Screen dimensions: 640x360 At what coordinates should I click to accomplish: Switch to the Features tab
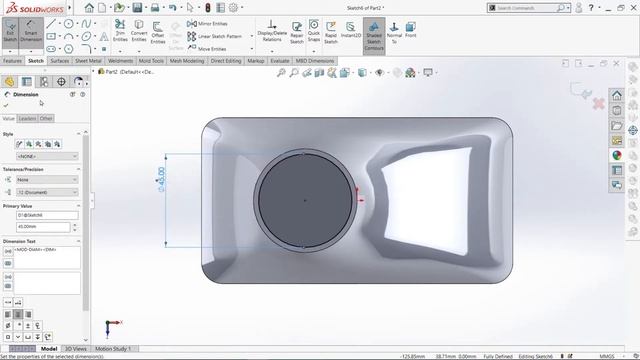12,61
